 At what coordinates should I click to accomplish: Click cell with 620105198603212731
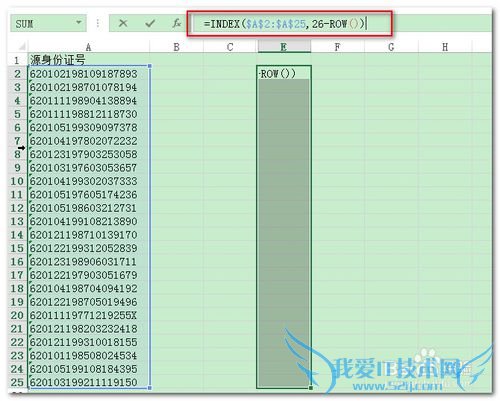click(89, 208)
